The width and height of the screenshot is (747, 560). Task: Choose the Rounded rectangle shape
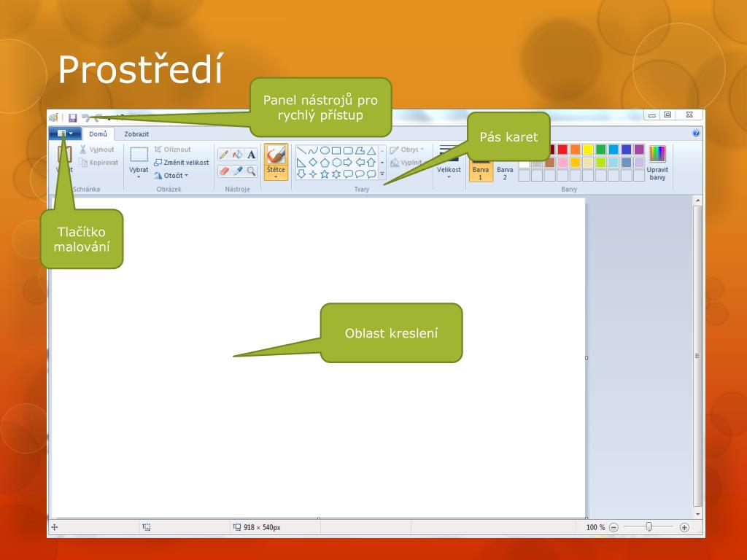[x=348, y=151]
